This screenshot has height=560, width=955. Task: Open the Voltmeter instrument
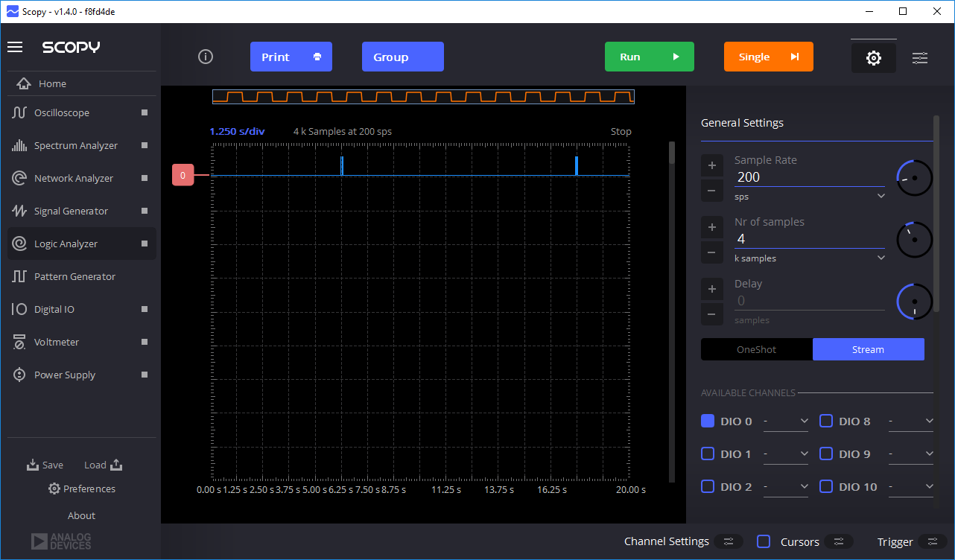[x=82, y=342]
